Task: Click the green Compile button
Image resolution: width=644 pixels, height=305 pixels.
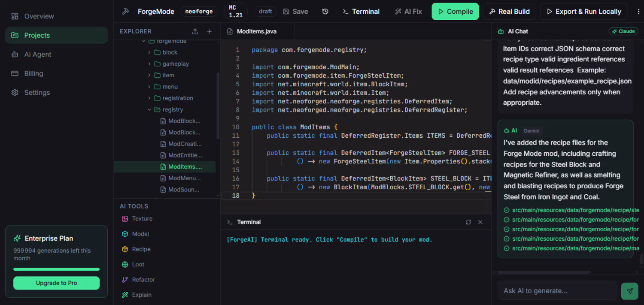Action: pyautogui.click(x=455, y=12)
